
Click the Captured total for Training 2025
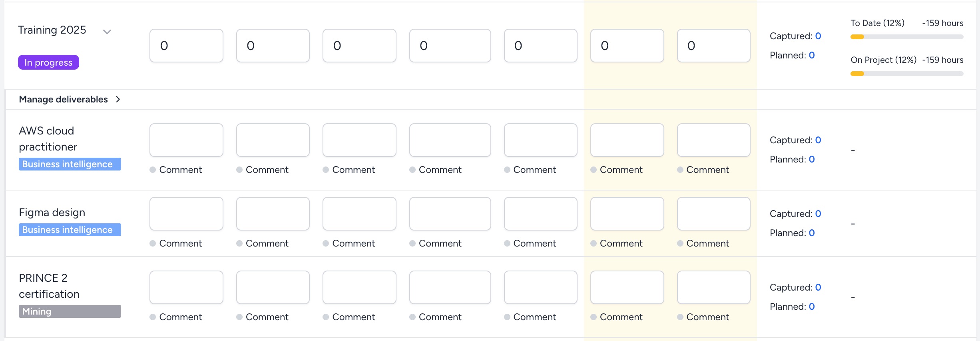point(818,36)
